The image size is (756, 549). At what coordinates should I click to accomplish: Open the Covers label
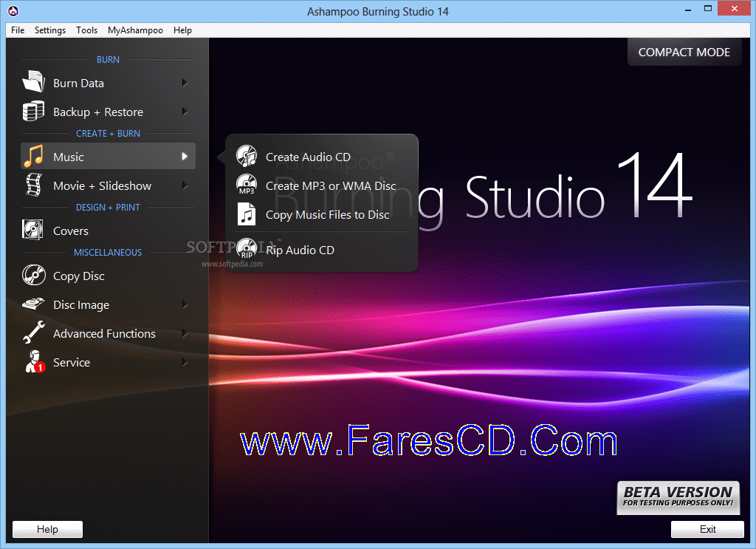coord(71,231)
